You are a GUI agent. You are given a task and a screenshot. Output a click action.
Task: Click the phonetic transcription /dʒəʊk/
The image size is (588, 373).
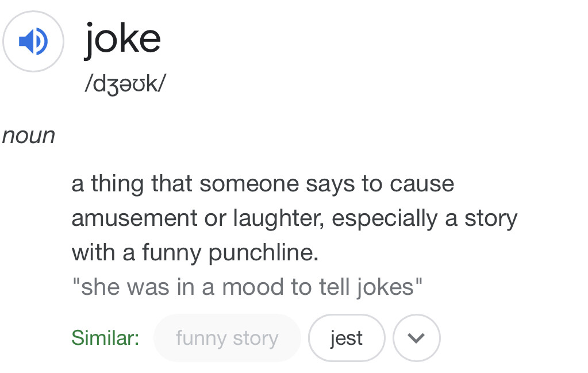(125, 85)
